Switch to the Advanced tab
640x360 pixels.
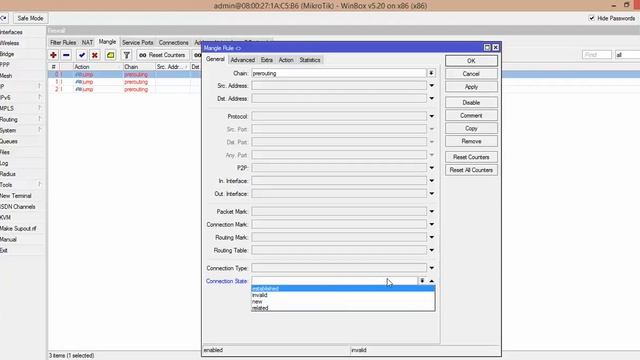[242, 60]
